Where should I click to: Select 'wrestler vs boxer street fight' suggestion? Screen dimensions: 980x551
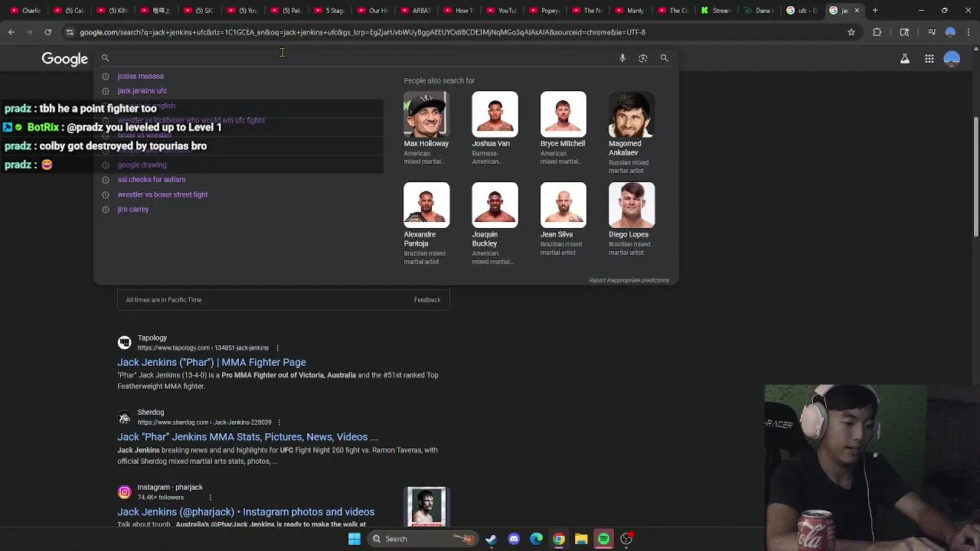[162, 194]
